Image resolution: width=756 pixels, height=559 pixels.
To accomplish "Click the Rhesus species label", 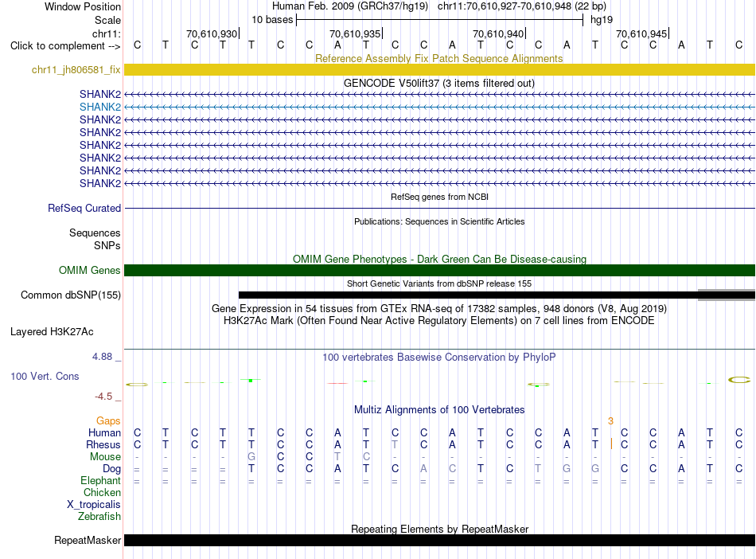I will [103, 444].
